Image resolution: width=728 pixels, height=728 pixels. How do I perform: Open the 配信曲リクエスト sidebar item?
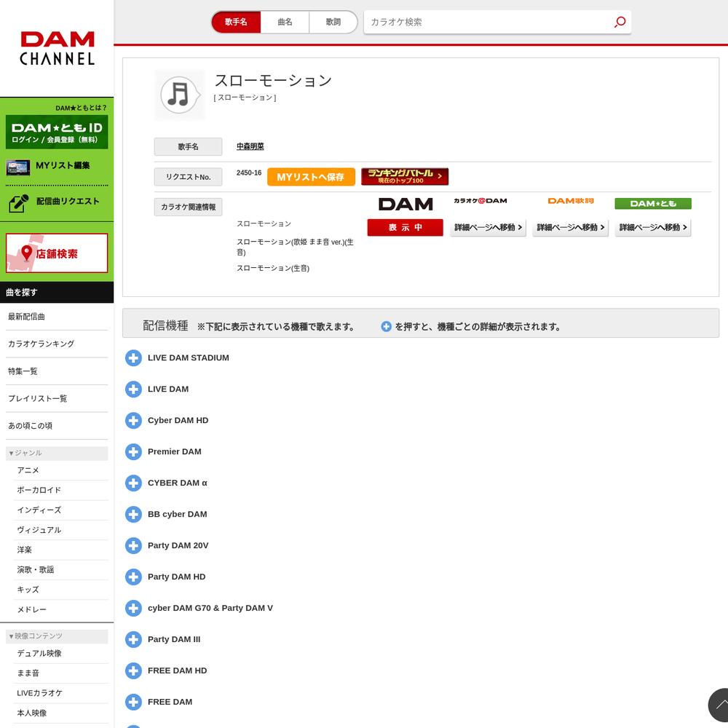point(57,202)
